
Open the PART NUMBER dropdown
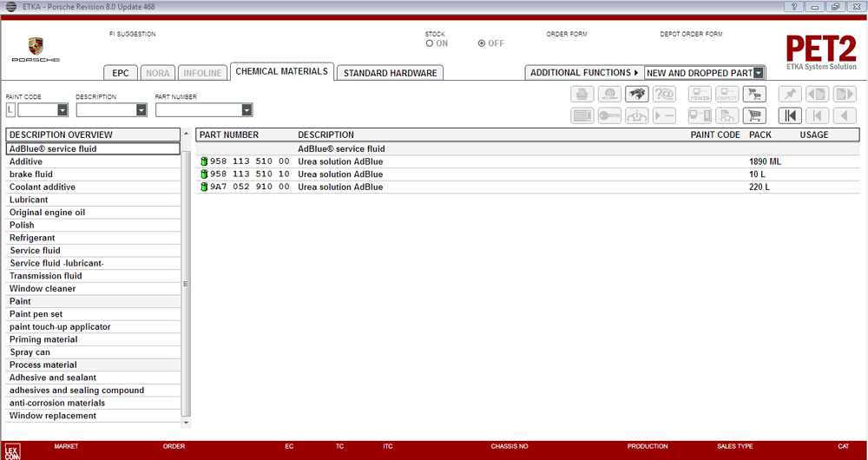click(x=247, y=111)
